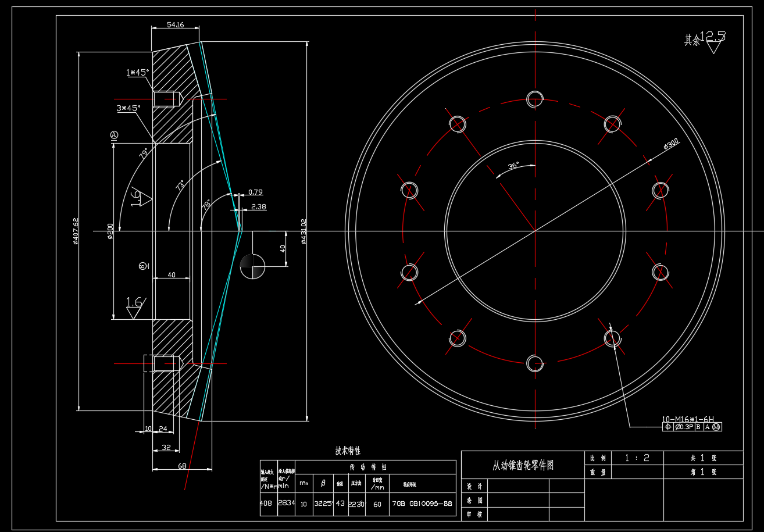Click the ø407.62 diameter dimension text
764x532 pixels.
click(x=76, y=231)
